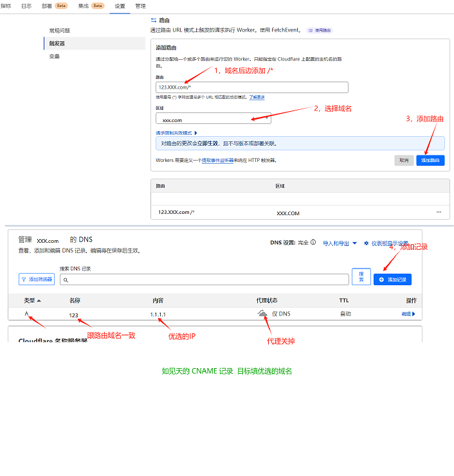Open 仪表板显示设置 gear option
Viewport: 454px width, 476px height.
point(386,243)
